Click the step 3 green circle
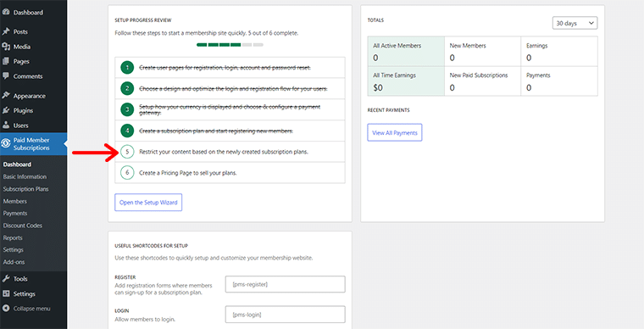Image resolution: width=644 pixels, height=329 pixels. click(x=127, y=109)
